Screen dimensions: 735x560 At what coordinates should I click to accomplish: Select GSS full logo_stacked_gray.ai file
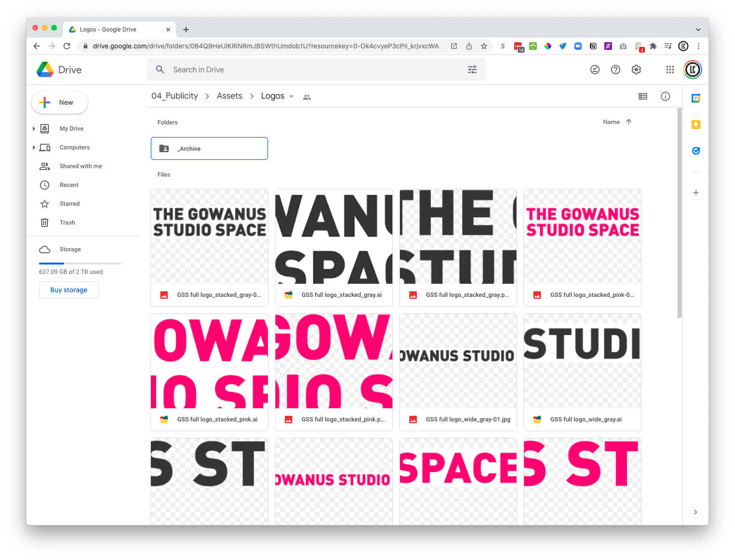coord(334,248)
